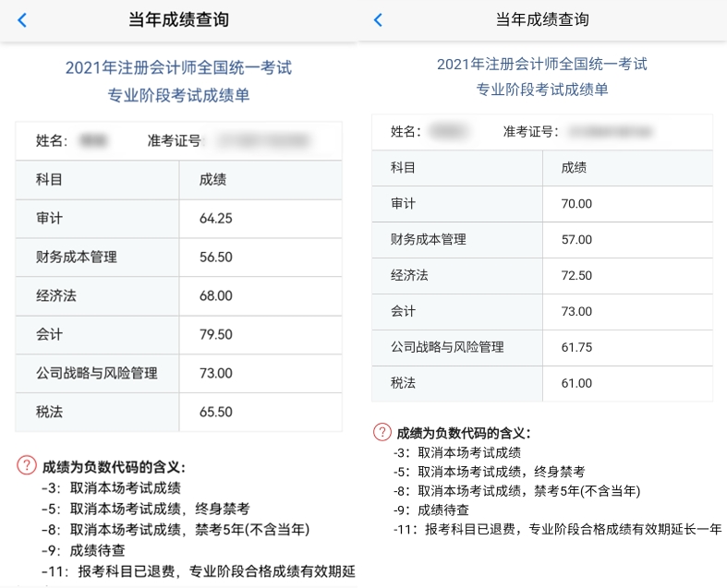Select 税法 subject in right screen
Viewport: 727px width, 588px height.
[403, 383]
